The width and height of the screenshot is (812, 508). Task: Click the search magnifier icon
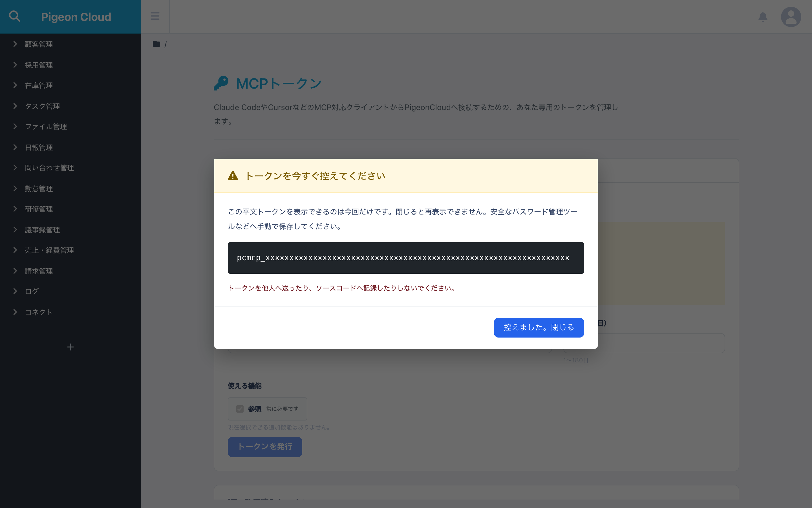pos(14,16)
